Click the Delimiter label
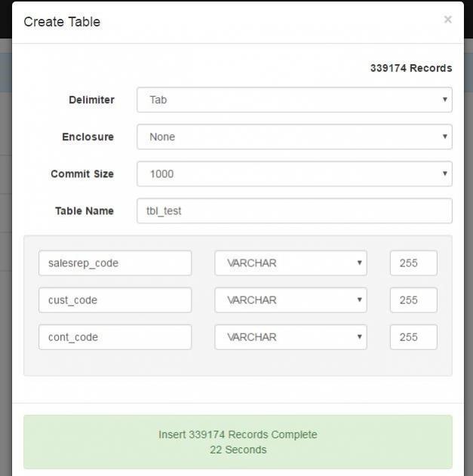 pos(91,100)
